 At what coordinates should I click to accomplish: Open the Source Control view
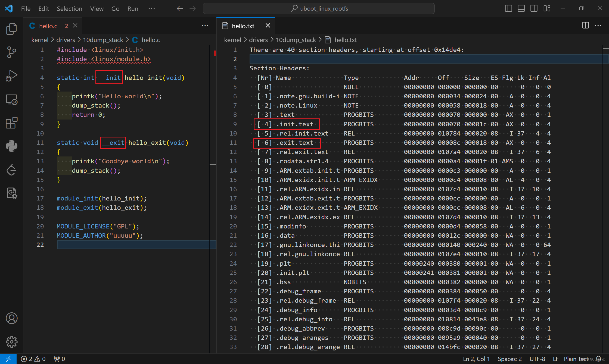click(x=11, y=52)
